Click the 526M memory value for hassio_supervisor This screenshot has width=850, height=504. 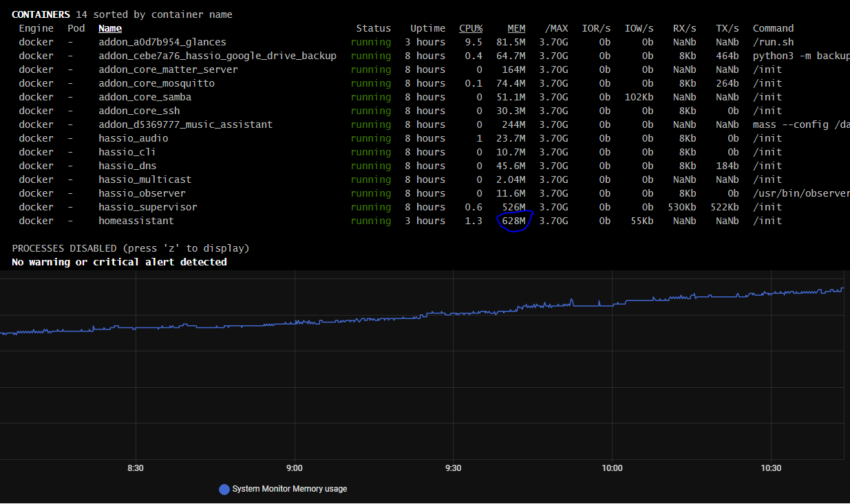pyautogui.click(x=513, y=207)
